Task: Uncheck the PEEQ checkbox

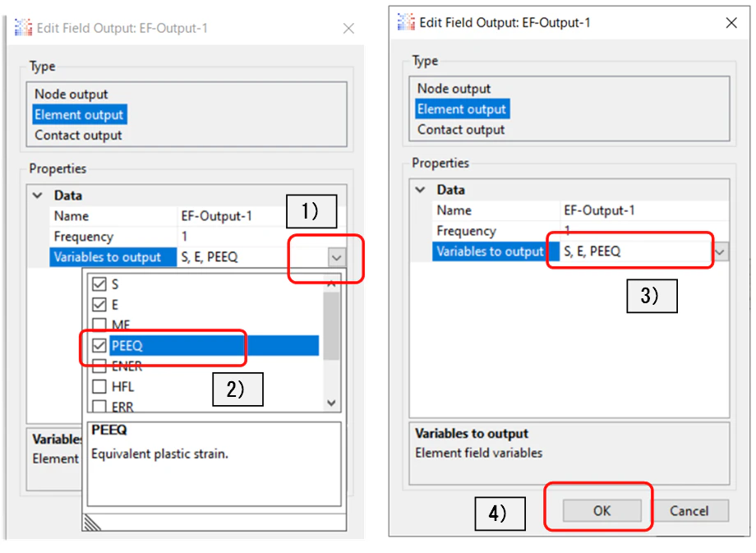Action: [99, 345]
